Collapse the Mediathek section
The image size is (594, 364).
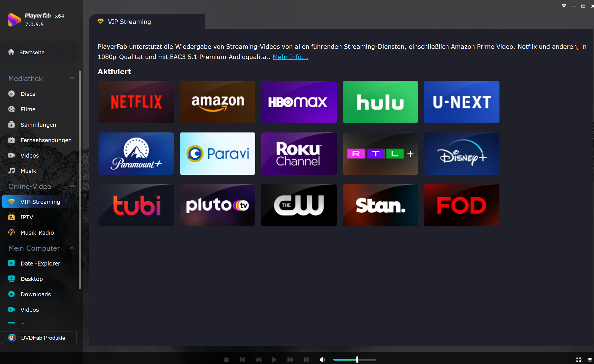(72, 78)
